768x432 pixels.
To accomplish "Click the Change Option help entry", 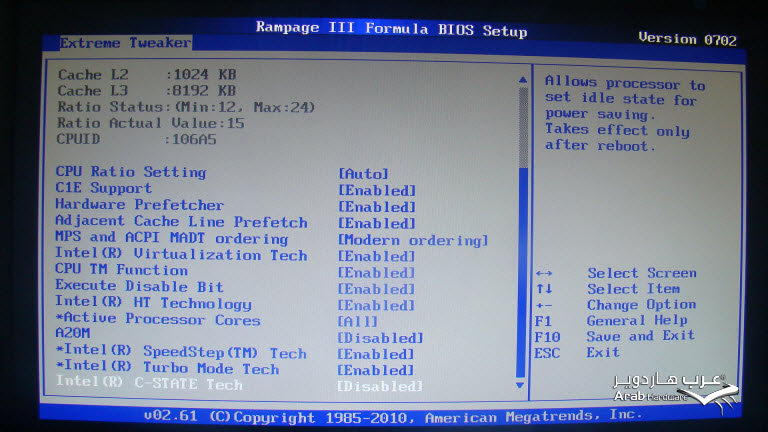I will (x=642, y=305).
